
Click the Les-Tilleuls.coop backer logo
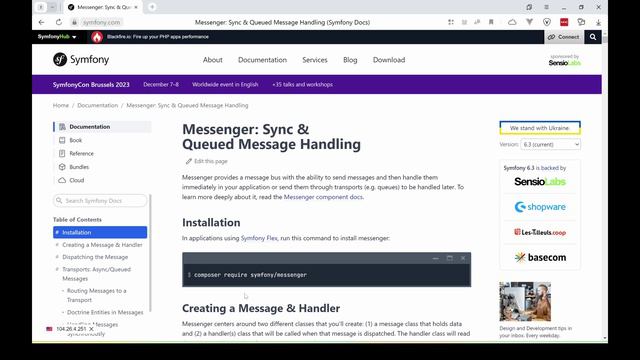tap(540, 232)
